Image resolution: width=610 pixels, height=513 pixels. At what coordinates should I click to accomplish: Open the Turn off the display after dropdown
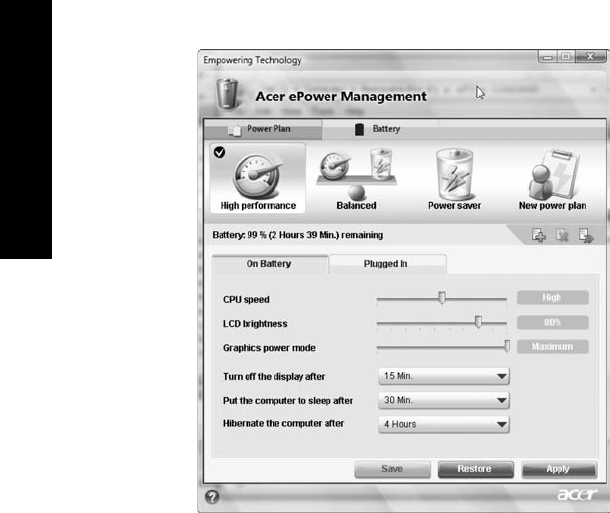pos(444,376)
